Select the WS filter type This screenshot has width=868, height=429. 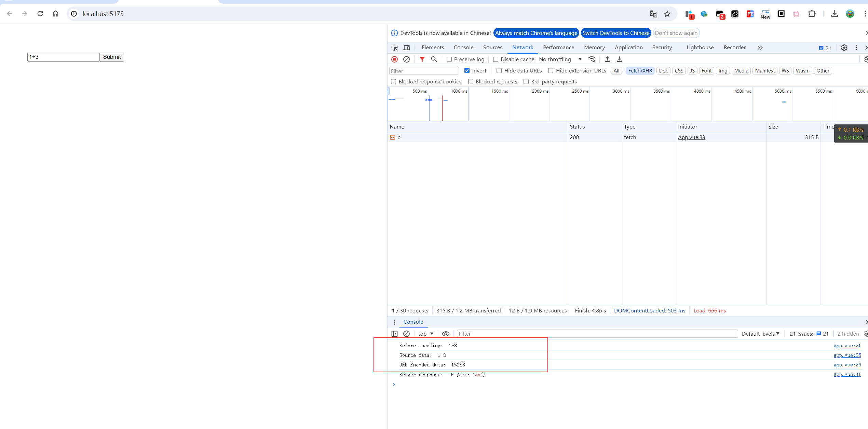pyautogui.click(x=785, y=71)
